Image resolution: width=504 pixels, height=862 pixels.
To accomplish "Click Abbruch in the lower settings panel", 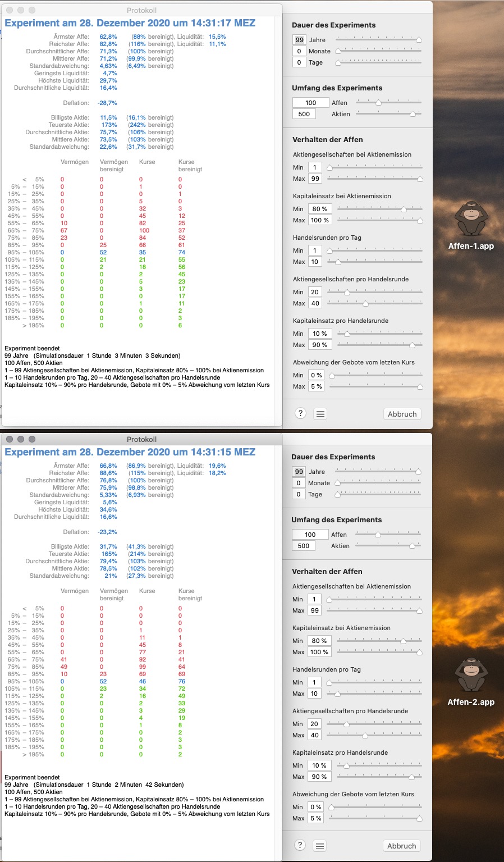I will (402, 846).
